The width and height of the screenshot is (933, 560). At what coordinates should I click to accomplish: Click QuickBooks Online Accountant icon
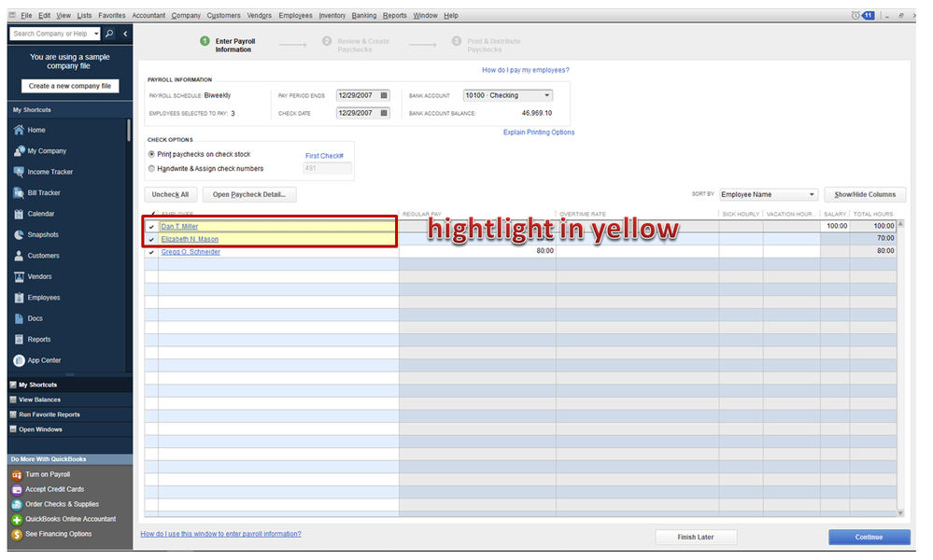pos(17,519)
